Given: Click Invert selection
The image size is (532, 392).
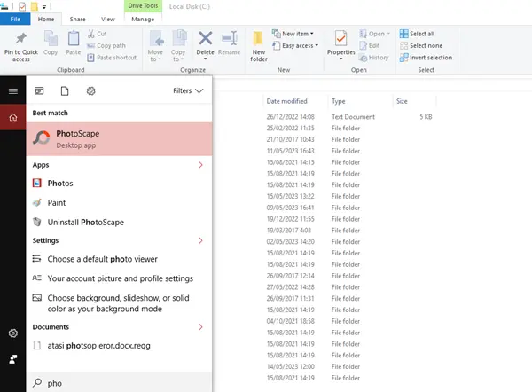Looking at the screenshot, I should [x=426, y=58].
